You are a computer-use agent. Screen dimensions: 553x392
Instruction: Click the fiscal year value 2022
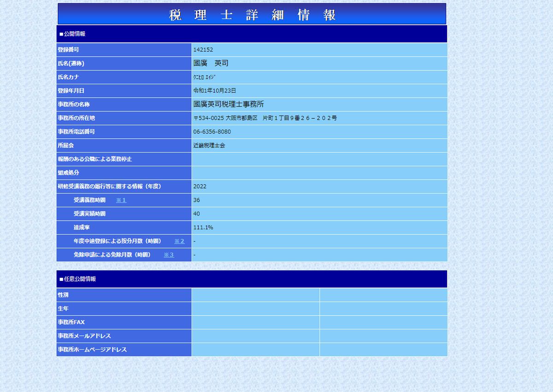coord(200,187)
